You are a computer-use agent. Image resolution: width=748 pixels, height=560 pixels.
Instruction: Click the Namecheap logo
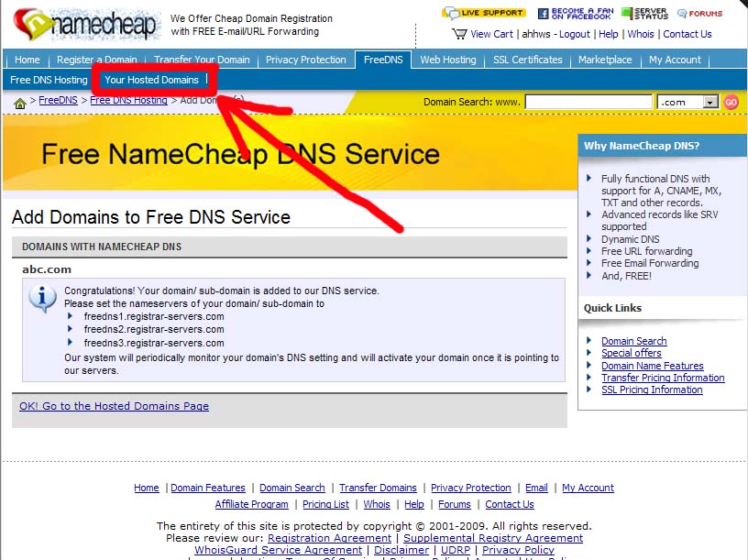tap(85, 24)
